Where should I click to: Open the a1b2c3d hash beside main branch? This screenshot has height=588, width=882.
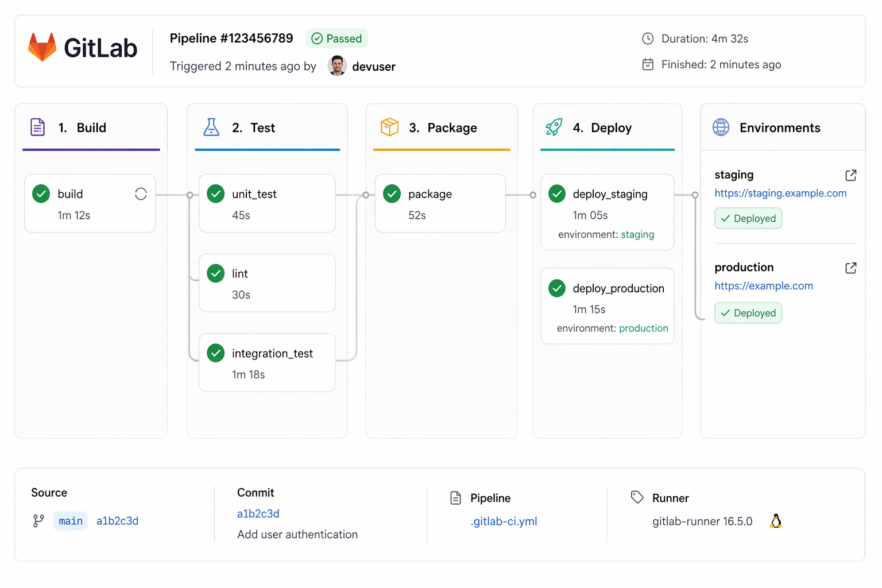(x=117, y=521)
